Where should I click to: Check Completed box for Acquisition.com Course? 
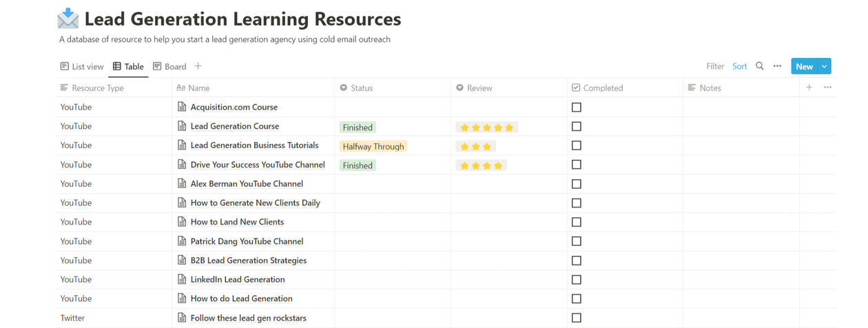(x=577, y=107)
